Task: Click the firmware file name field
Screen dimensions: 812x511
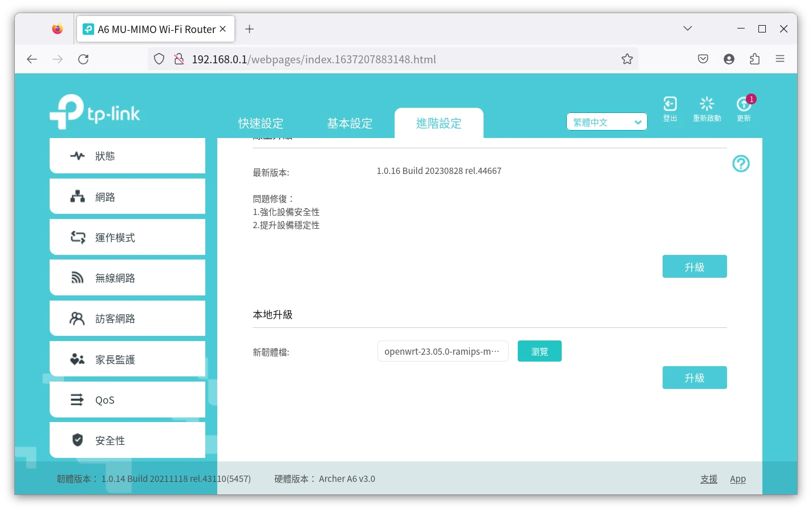Action: click(x=442, y=351)
